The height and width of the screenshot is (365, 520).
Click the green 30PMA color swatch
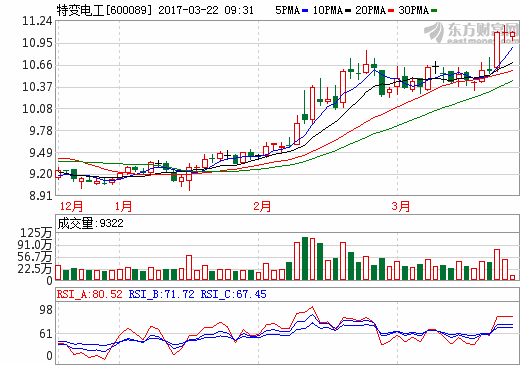coord(434,11)
